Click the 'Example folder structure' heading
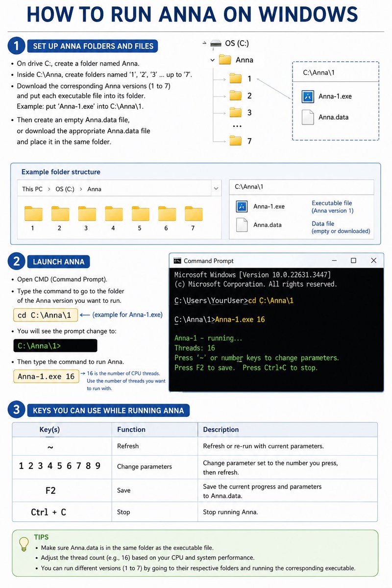The height and width of the screenshot is (588, 392). pos(61,172)
